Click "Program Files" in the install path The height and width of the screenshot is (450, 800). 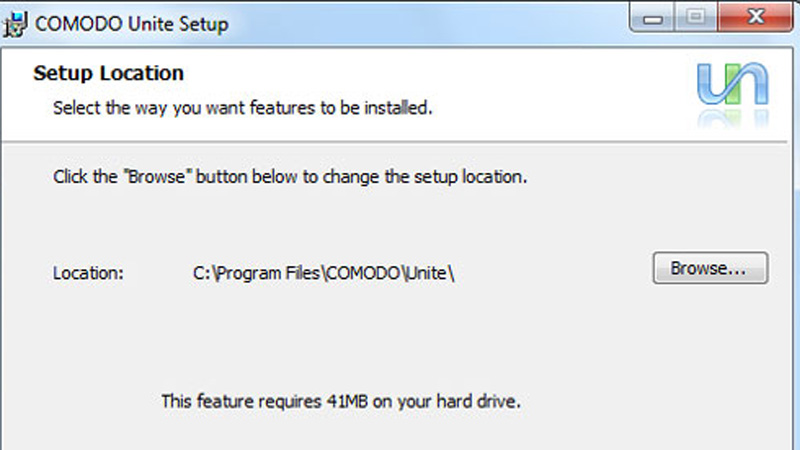[268, 273]
